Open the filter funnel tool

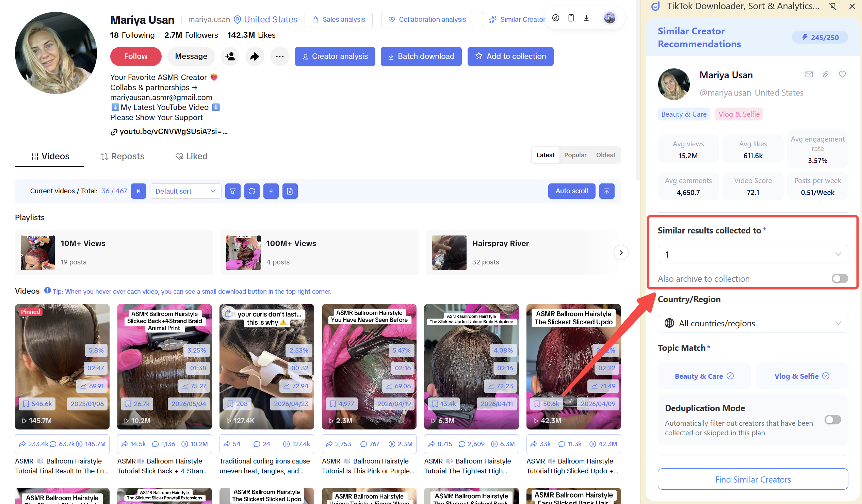click(x=233, y=191)
